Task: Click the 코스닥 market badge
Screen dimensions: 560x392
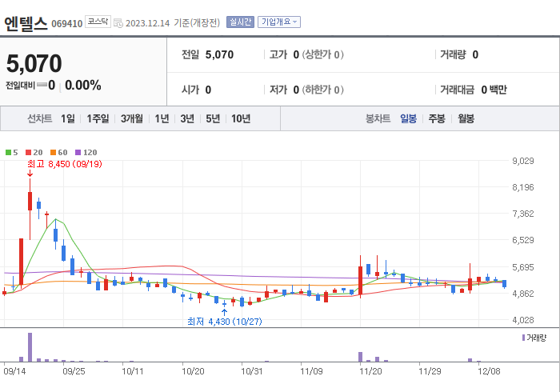Action: pos(98,22)
